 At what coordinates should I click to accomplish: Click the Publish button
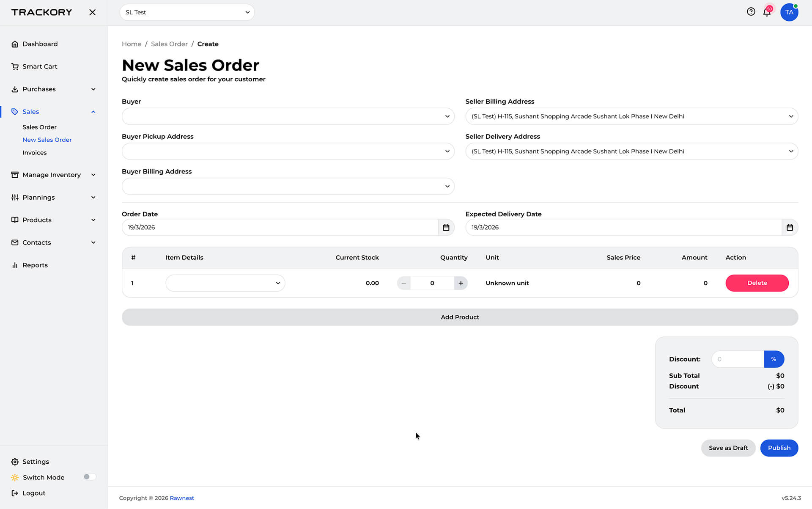(779, 448)
